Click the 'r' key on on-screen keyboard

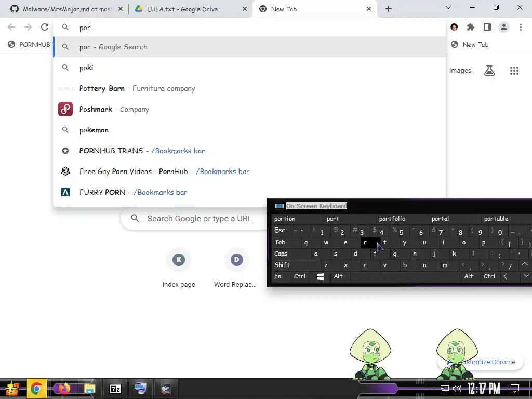point(369,242)
